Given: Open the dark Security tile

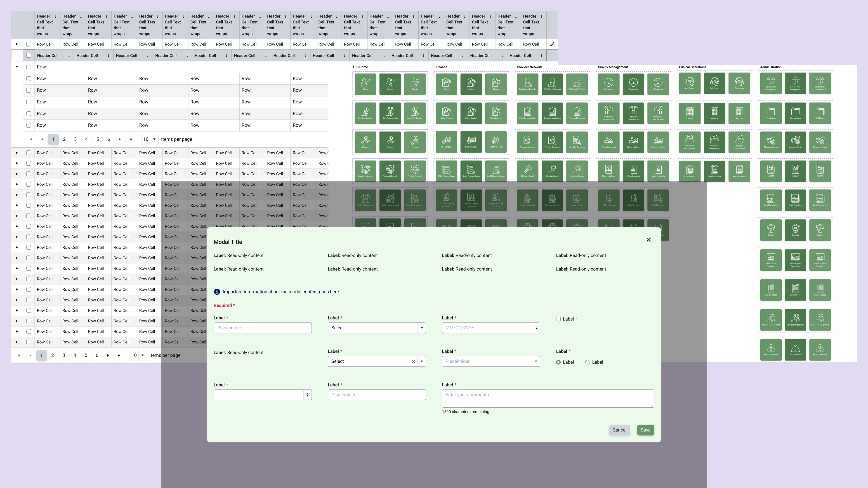Looking at the screenshot, I should [796, 230].
